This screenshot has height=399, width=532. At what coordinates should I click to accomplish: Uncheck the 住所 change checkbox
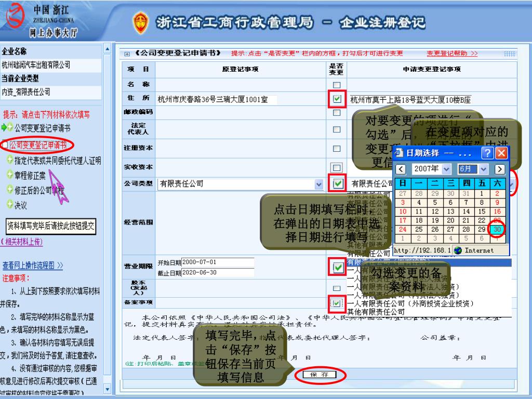337,99
